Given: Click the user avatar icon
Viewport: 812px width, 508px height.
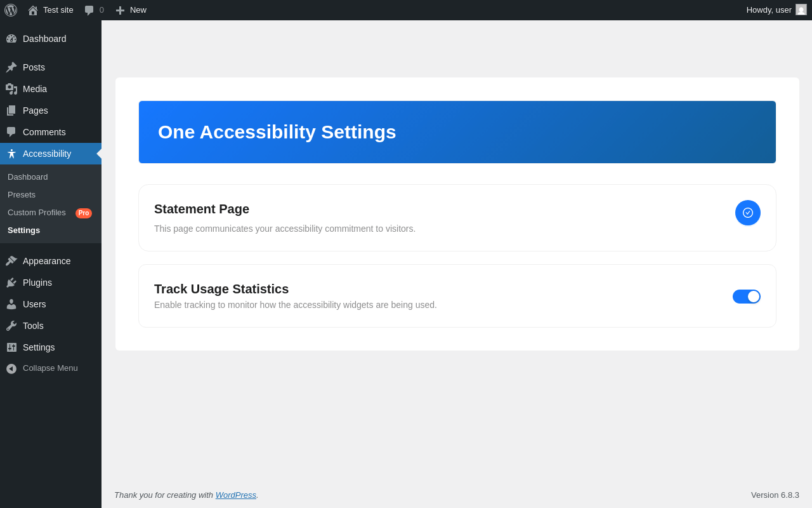Looking at the screenshot, I should (801, 10).
